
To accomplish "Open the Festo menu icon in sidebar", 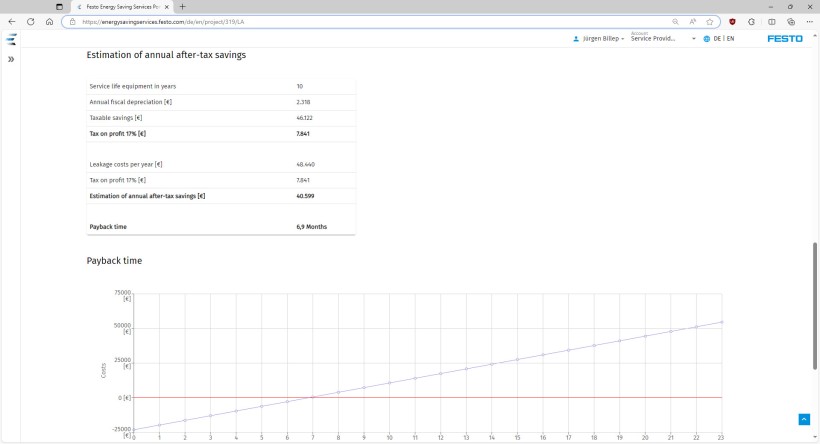I will tap(11, 39).
